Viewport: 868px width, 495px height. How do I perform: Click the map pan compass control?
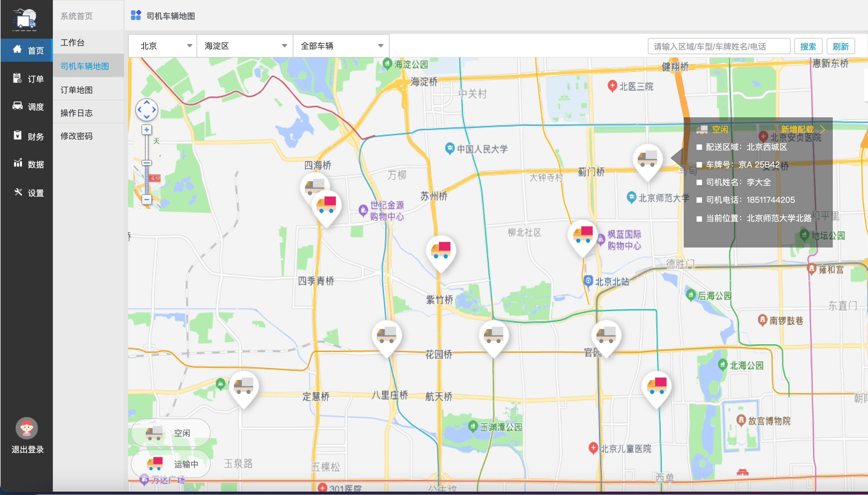[x=146, y=110]
